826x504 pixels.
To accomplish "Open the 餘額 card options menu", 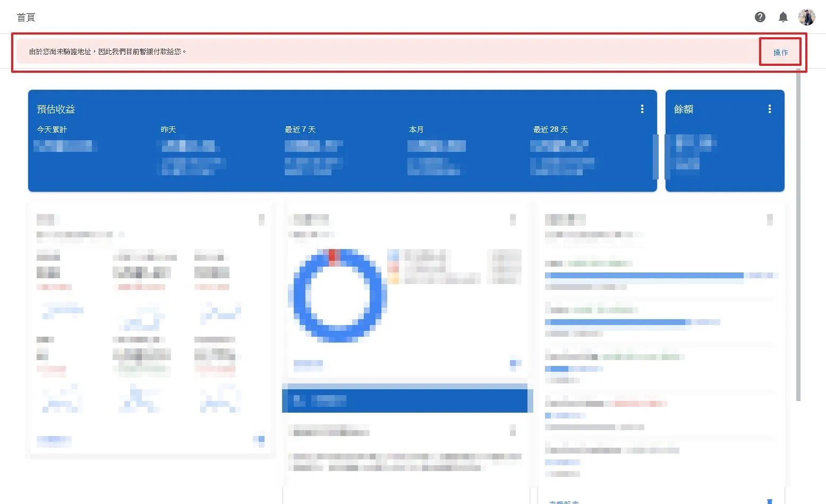I will tap(770, 109).
